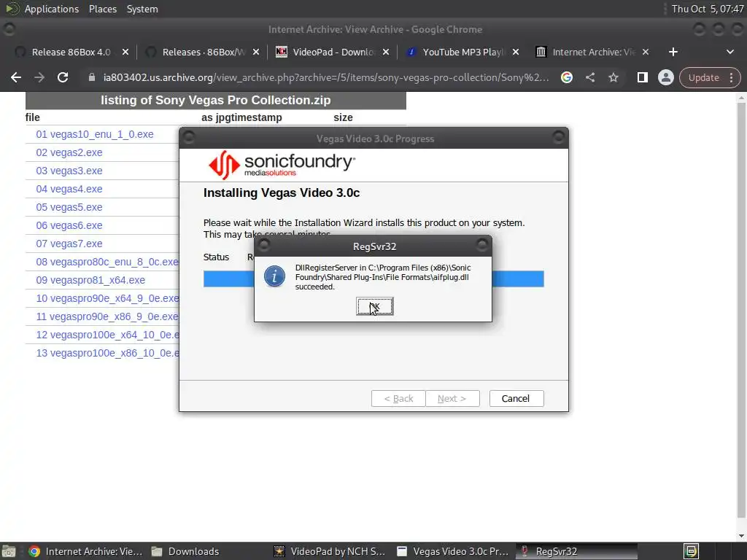This screenshot has height=560, width=747.
Task: Open 04 vegas4.exe link
Action: pos(69,189)
